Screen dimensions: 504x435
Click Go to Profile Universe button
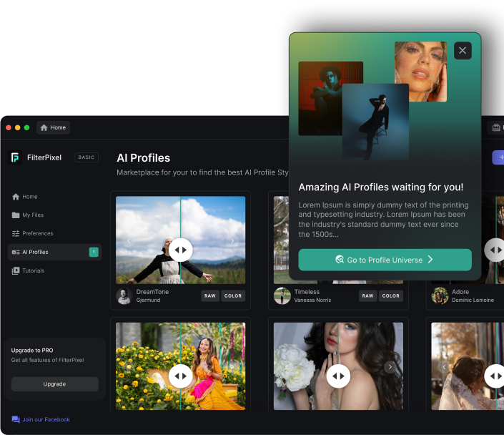385,260
